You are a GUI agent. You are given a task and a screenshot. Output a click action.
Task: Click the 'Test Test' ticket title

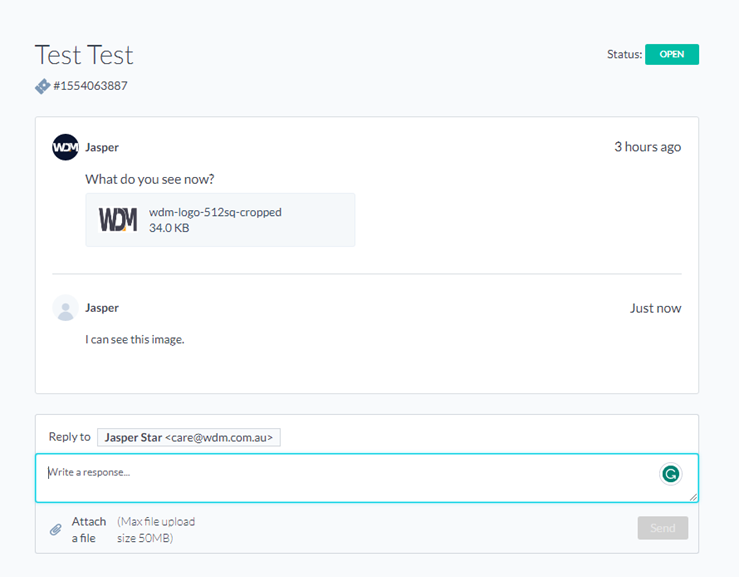[84, 54]
